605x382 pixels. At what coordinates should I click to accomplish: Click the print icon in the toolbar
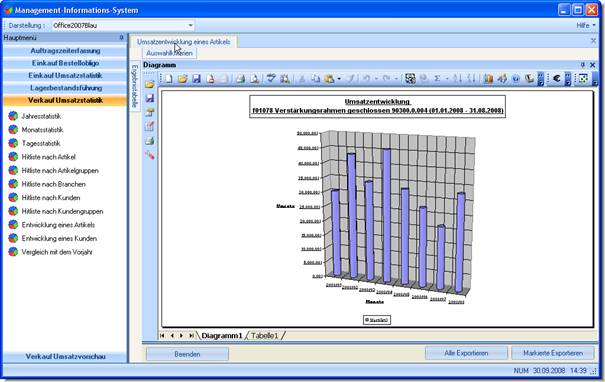tap(240, 79)
